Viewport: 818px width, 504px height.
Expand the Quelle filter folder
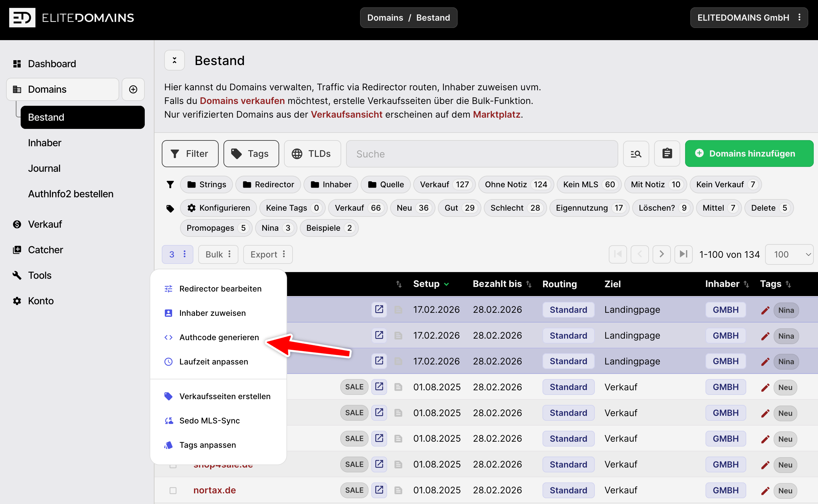pyautogui.click(x=386, y=185)
